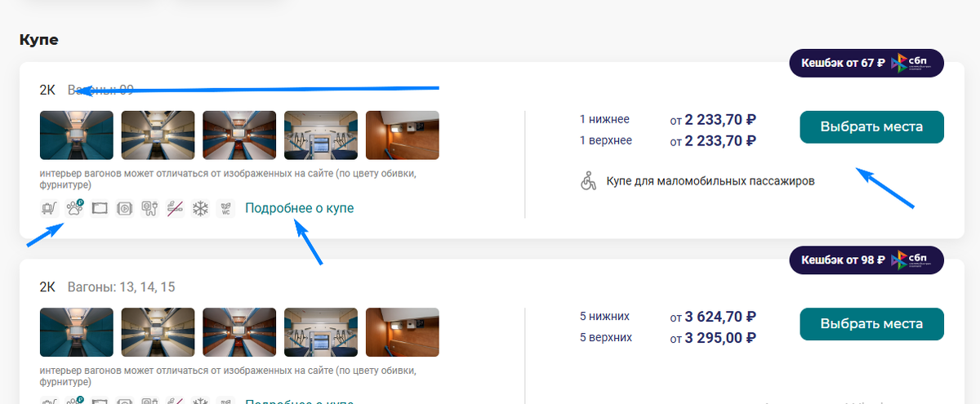Open Подробнее о купе link in car 09 card
980x404 pixels.
300,208
